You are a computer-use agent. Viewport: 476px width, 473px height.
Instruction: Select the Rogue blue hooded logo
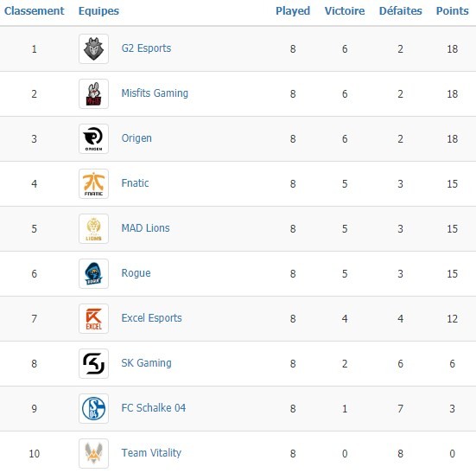point(93,273)
